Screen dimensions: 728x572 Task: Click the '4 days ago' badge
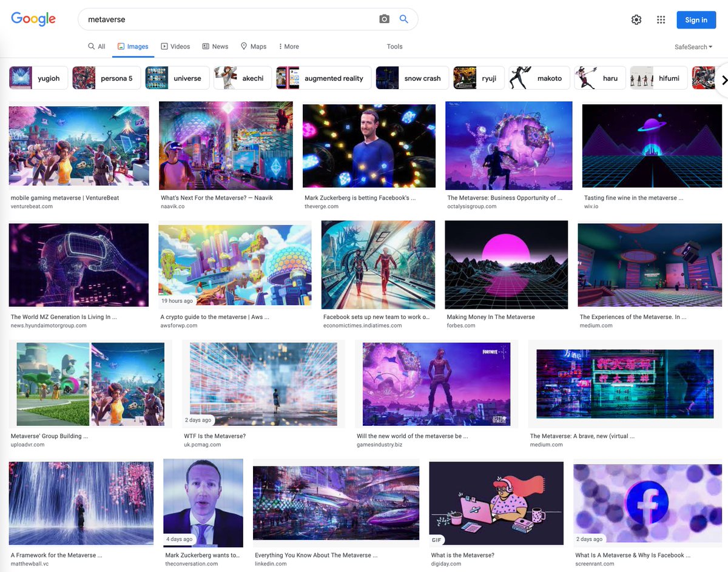pyautogui.click(x=180, y=539)
